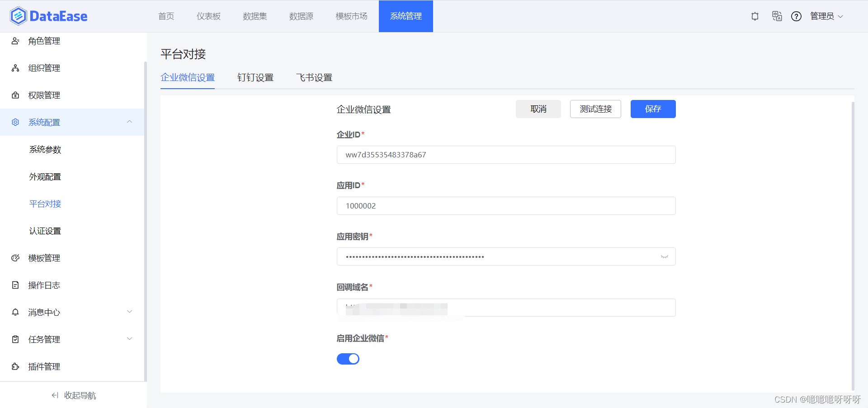The image size is (868, 408).
Task: Click the 测试连接 button
Action: 595,109
